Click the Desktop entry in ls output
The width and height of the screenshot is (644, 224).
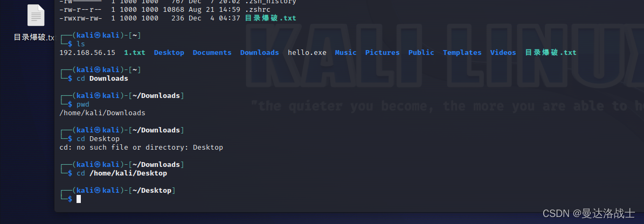coord(169,53)
